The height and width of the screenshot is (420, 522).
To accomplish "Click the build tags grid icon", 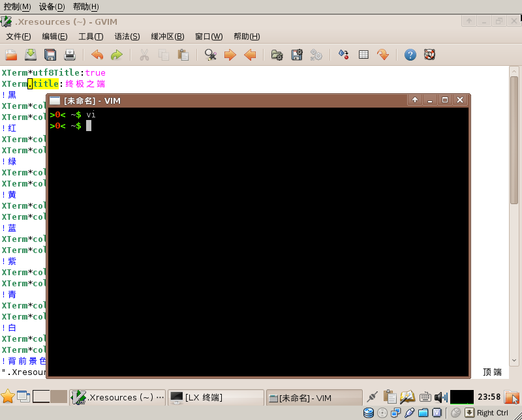I will pos(363,55).
